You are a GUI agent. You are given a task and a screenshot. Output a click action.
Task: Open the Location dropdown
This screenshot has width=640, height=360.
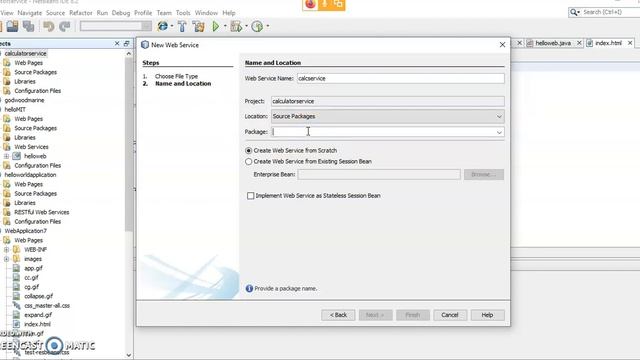coord(499,116)
